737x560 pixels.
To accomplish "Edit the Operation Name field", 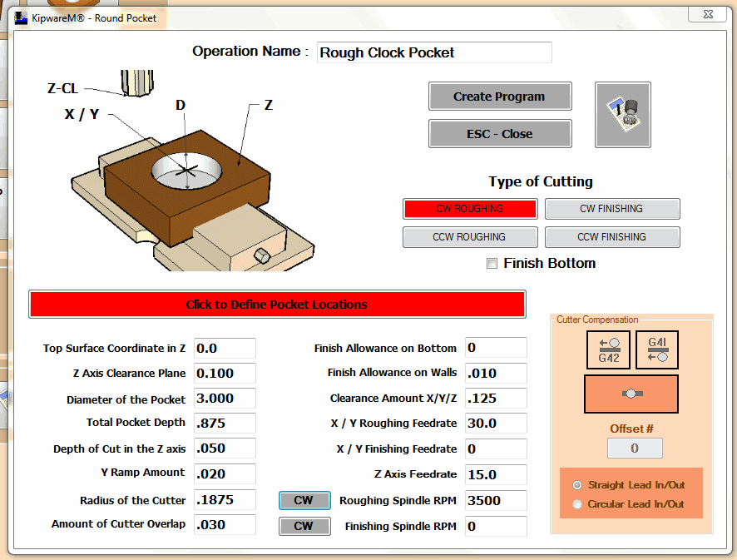I will coord(434,52).
